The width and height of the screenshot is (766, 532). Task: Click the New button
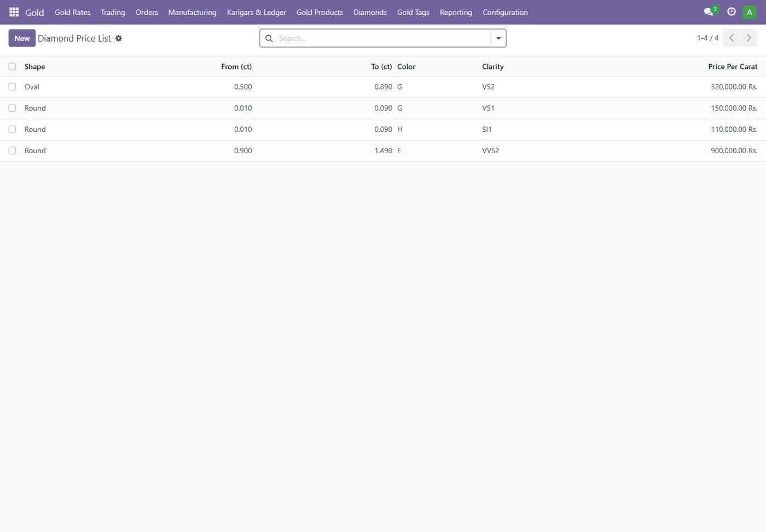22,38
